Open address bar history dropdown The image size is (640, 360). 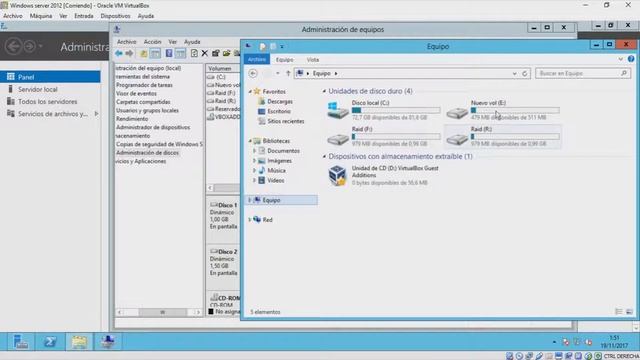click(514, 73)
